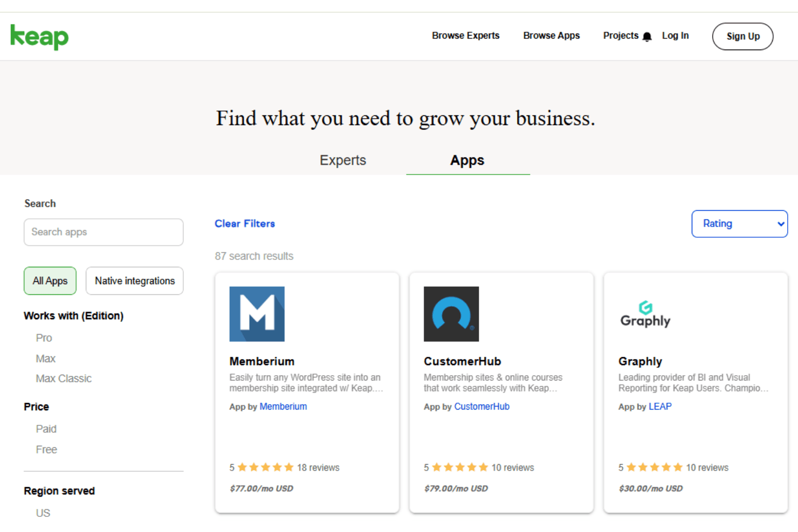The height and width of the screenshot is (532, 798).
Task: Open the Rating sort dropdown
Action: [x=740, y=224]
